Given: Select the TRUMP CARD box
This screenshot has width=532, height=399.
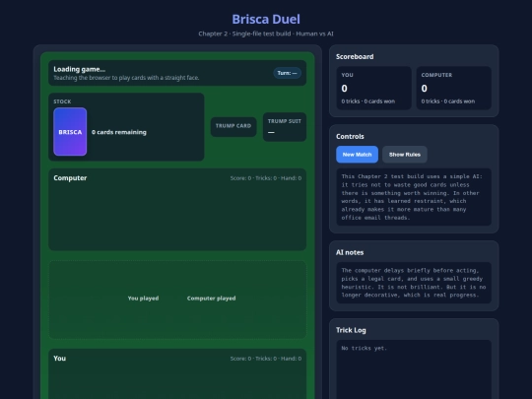Looking at the screenshot, I should click(233, 127).
